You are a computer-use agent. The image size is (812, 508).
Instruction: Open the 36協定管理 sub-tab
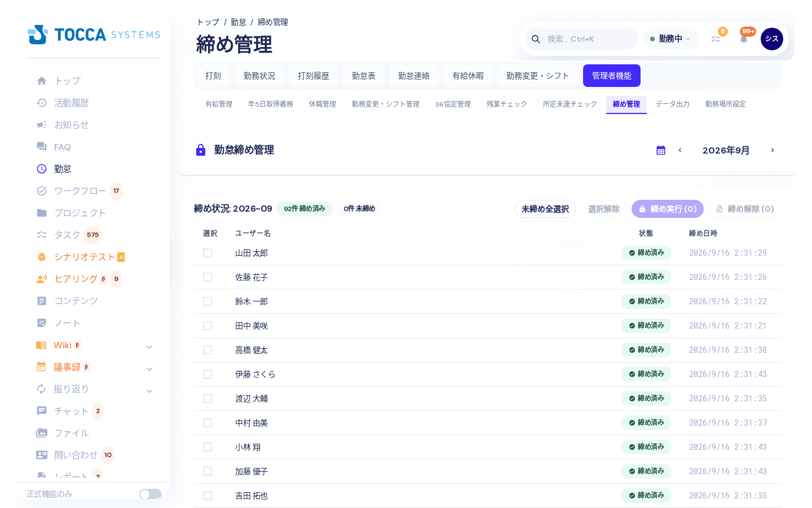coord(453,104)
